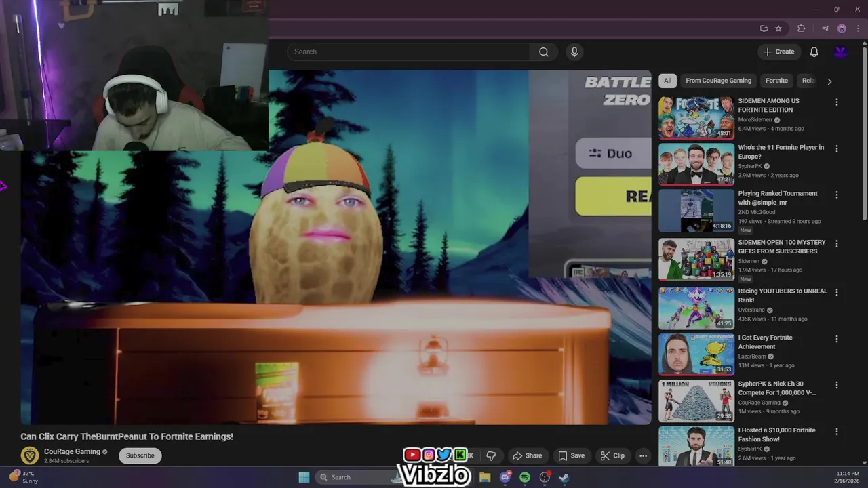
Task: Open options for I Got Every Fortnite Achievement
Action: coord(836,339)
